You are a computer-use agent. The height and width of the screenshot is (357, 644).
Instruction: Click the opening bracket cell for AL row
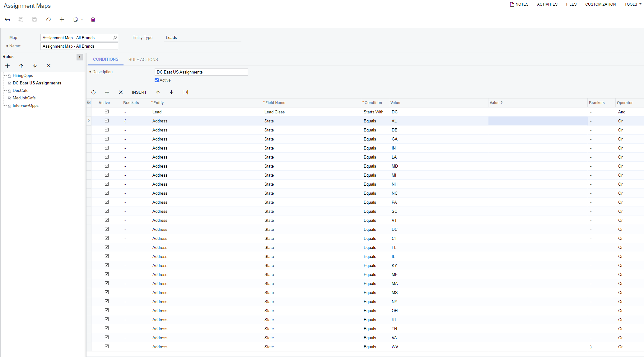(136, 121)
